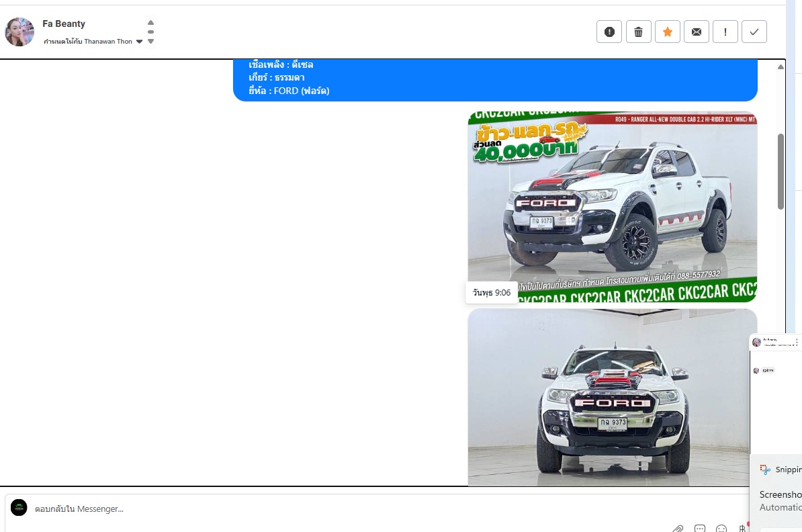This screenshot has height=532, width=802.
Task: Click the spam report exclamation circle icon
Action: (x=609, y=32)
